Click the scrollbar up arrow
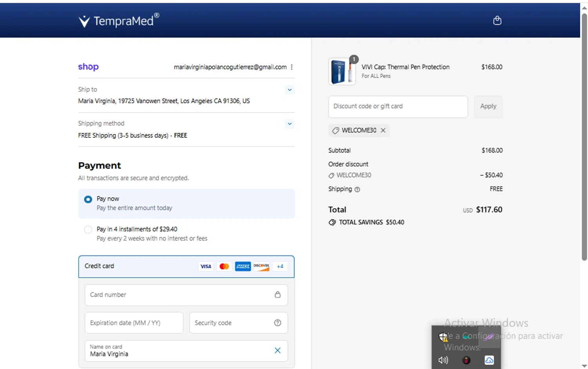This screenshot has height=369, width=588. tap(584, 7)
